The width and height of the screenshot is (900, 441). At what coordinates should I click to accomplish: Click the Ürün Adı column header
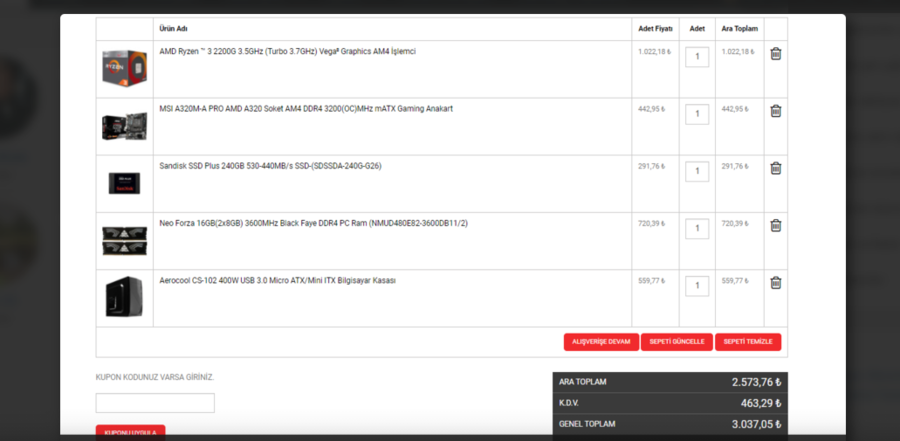[x=173, y=29]
